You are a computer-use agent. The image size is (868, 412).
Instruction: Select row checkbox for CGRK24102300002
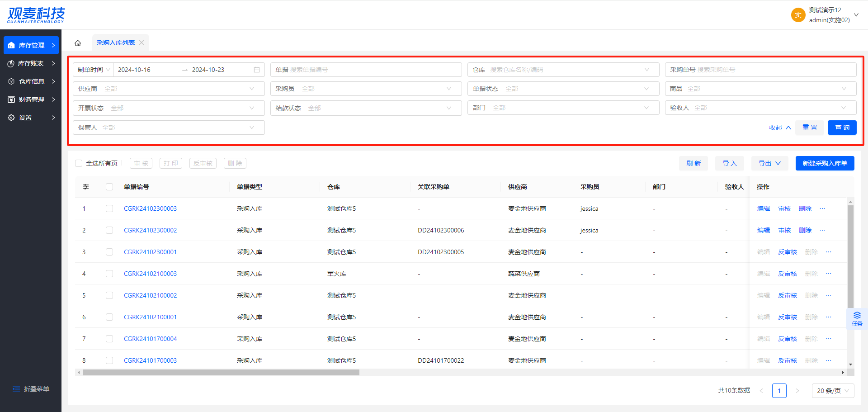pos(109,230)
